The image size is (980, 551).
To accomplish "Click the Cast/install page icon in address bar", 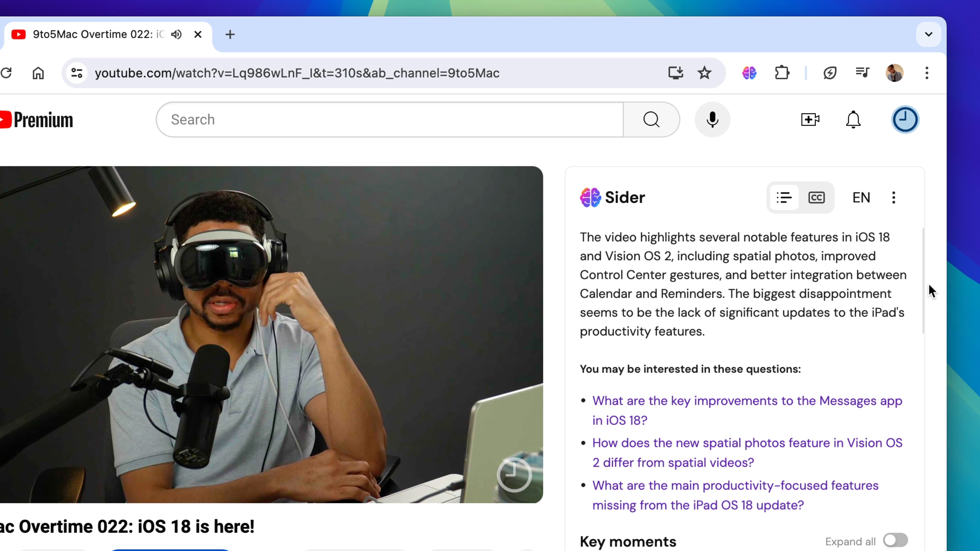I will [675, 73].
